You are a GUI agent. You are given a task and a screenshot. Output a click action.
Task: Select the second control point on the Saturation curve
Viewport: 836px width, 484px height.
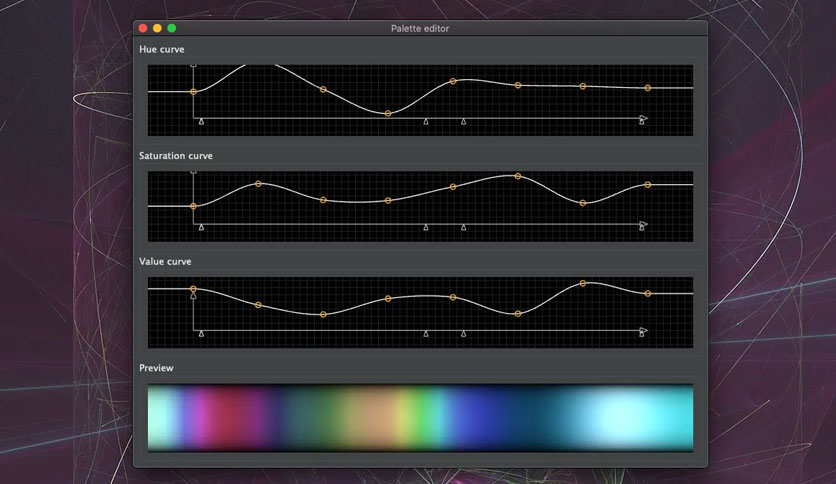258,184
